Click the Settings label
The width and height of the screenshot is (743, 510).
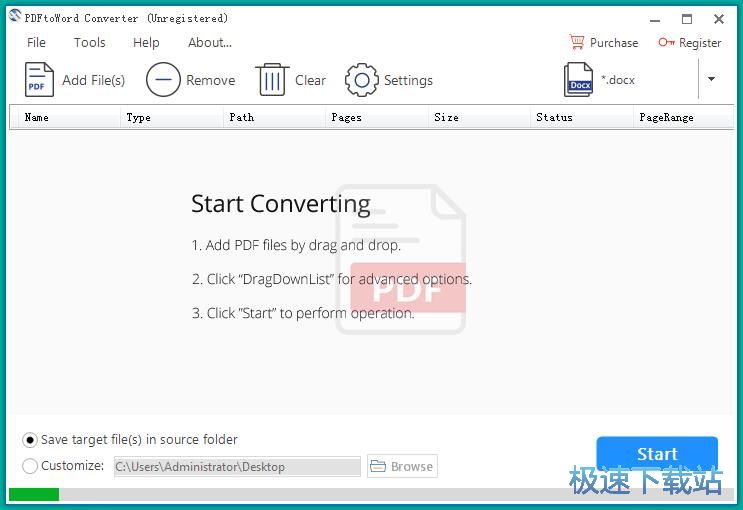coord(408,80)
